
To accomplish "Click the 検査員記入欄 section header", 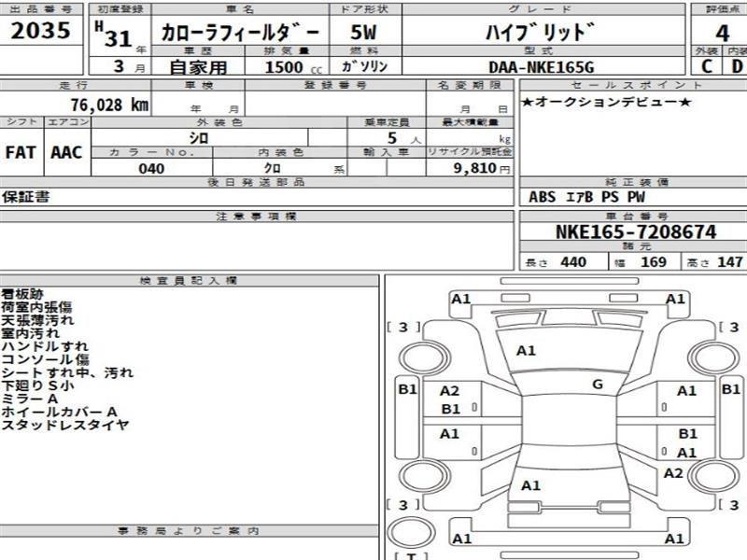I will 189,281.
